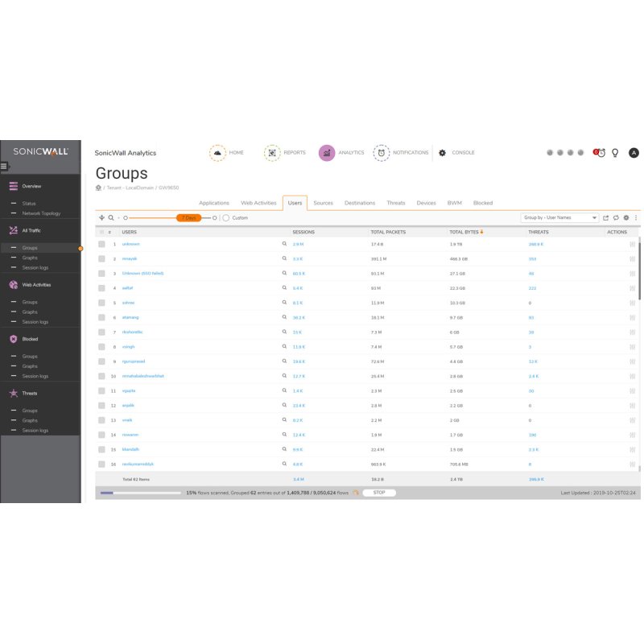Click the alarm clock alerts icon

(x=601, y=152)
